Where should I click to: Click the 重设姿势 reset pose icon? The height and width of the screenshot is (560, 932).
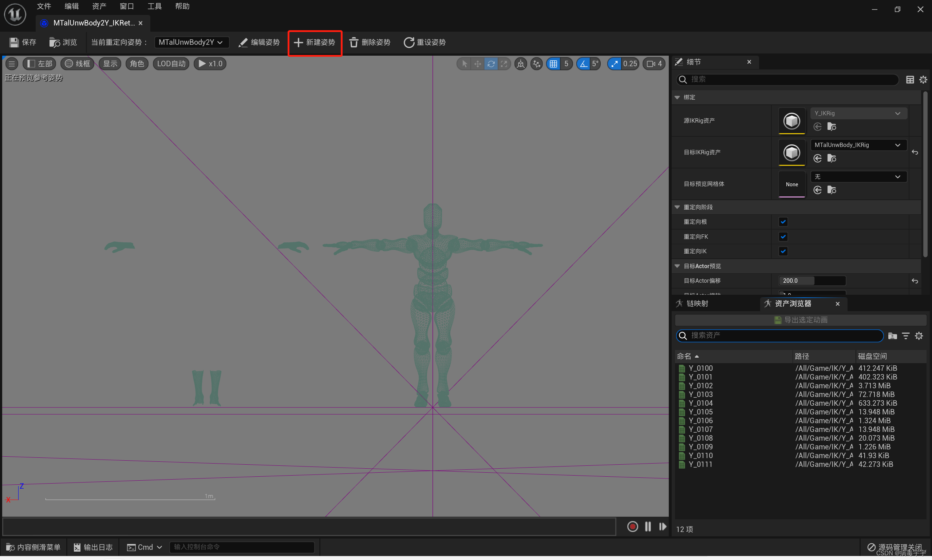coord(409,42)
